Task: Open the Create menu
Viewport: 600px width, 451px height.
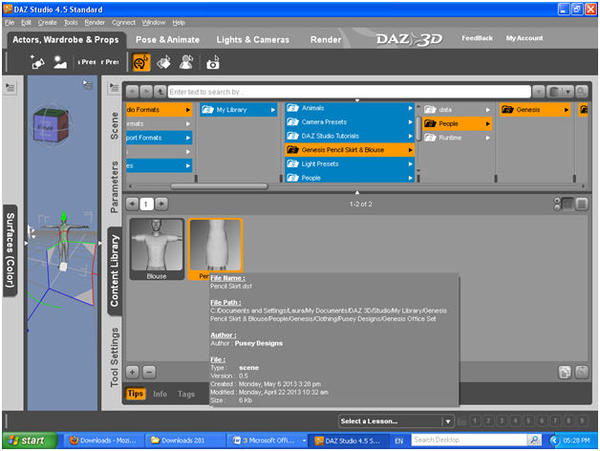Action: (47, 23)
